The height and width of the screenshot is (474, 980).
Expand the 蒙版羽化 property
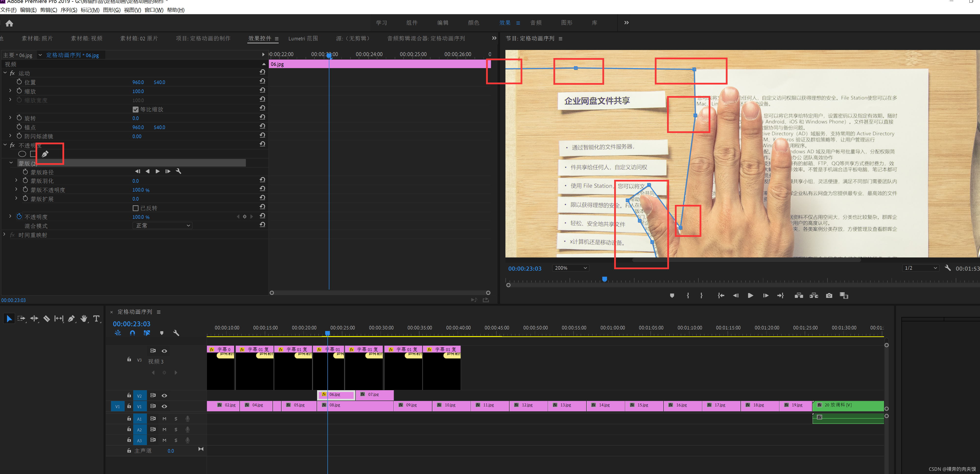[x=16, y=181]
